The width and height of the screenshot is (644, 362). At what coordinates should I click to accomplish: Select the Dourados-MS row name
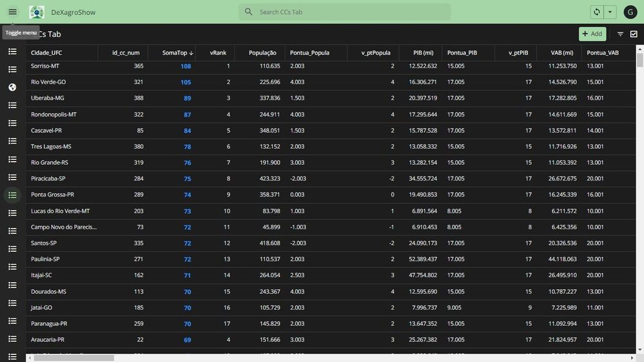coord(48,291)
